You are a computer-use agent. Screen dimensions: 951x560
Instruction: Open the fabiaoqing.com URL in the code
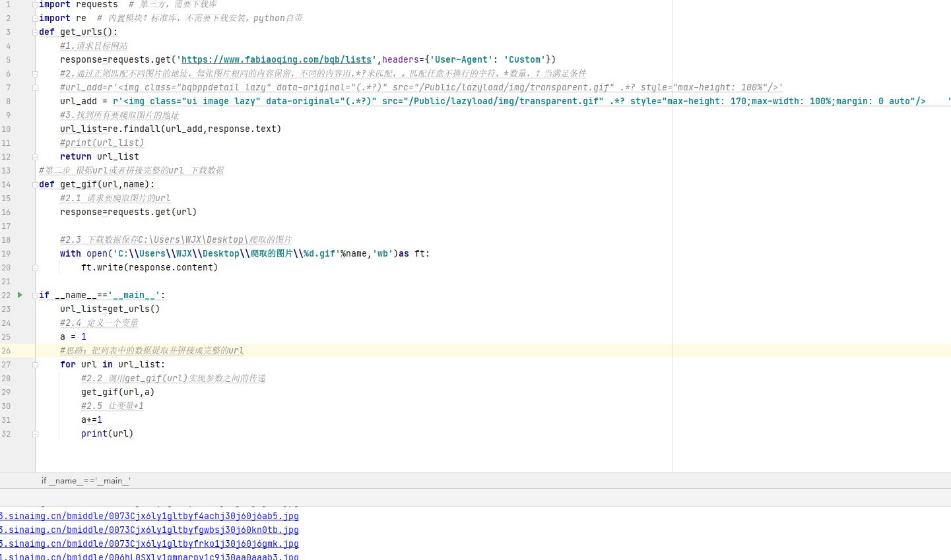coord(277,59)
